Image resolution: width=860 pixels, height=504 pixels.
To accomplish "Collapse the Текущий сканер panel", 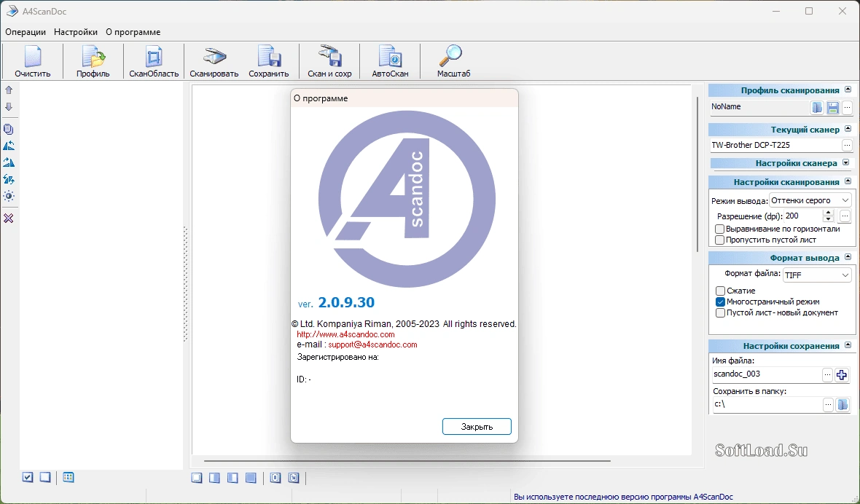I will 848,129.
